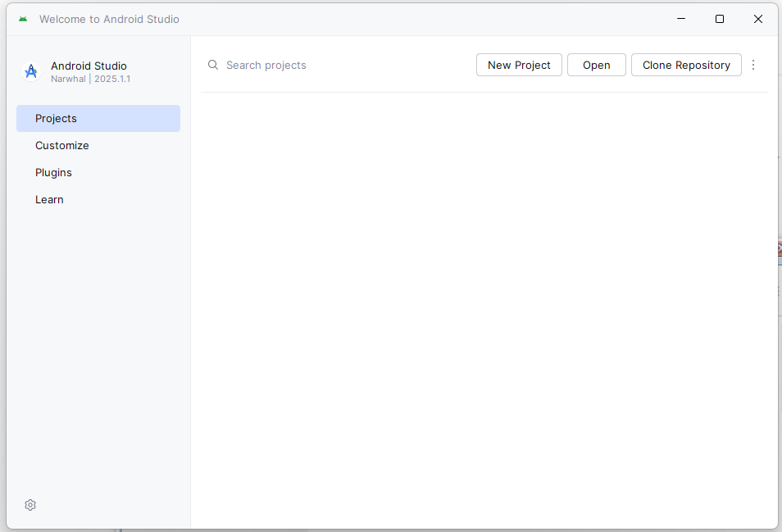
Task: Select the Projects tab
Action: (x=98, y=118)
